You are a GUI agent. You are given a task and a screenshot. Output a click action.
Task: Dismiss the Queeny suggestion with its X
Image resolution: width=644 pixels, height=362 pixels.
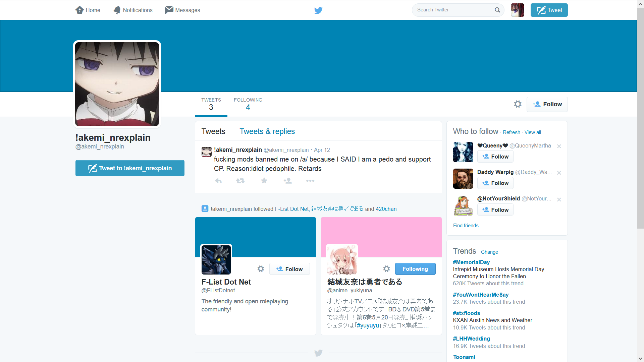tap(559, 146)
